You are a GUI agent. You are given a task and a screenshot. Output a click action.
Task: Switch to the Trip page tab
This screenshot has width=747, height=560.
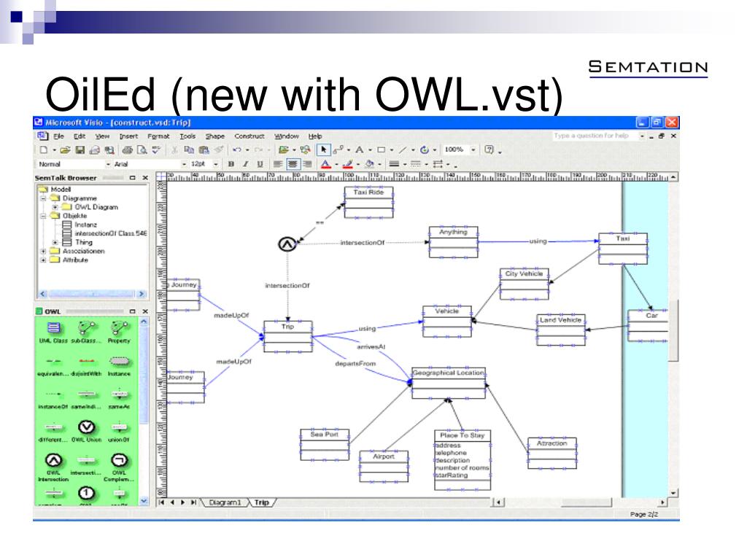coord(262,502)
